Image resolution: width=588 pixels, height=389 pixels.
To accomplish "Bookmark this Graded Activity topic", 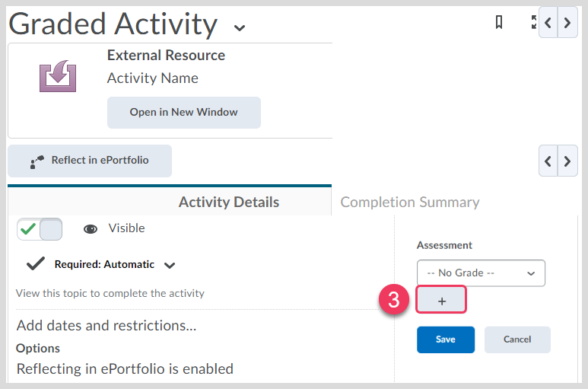I will 499,23.
